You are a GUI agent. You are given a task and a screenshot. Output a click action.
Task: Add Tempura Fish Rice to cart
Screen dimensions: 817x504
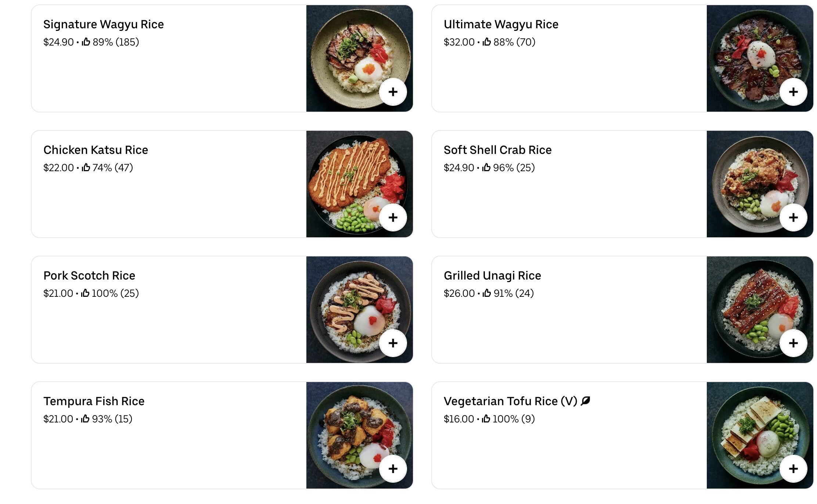click(x=393, y=469)
